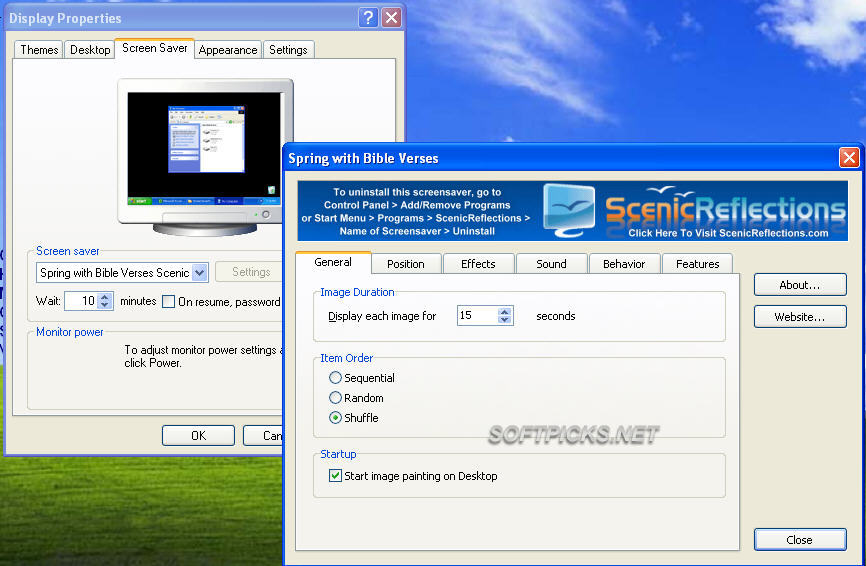Viewport: 866px width, 566px height.
Task: Select the Random item order option
Action: pos(336,398)
